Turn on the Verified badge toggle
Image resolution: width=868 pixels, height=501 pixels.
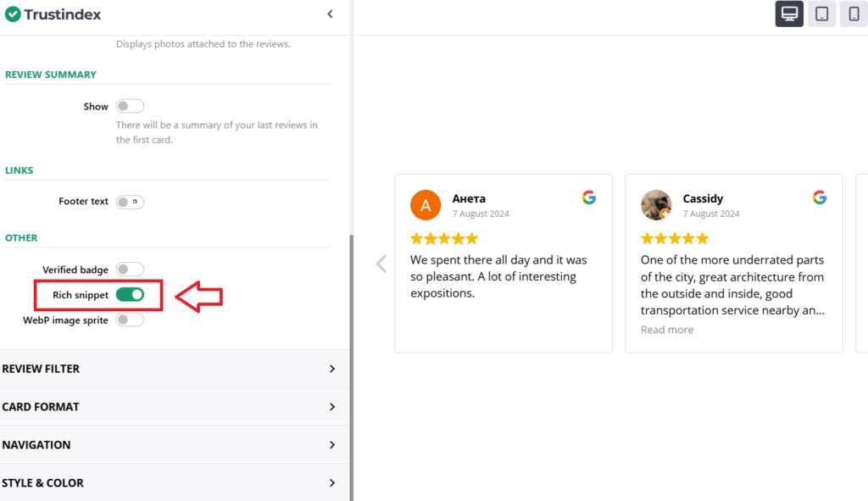coord(130,270)
